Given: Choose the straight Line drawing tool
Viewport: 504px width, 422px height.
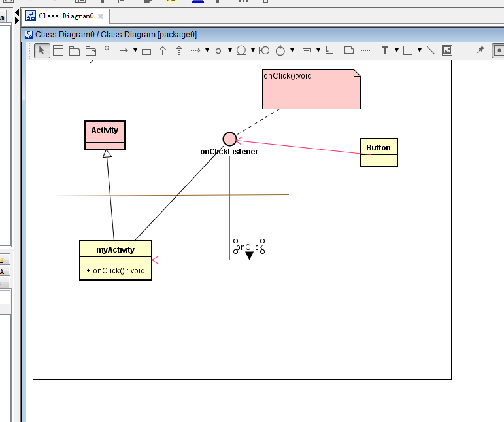Looking at the screenshot, I should coord(430,50).
